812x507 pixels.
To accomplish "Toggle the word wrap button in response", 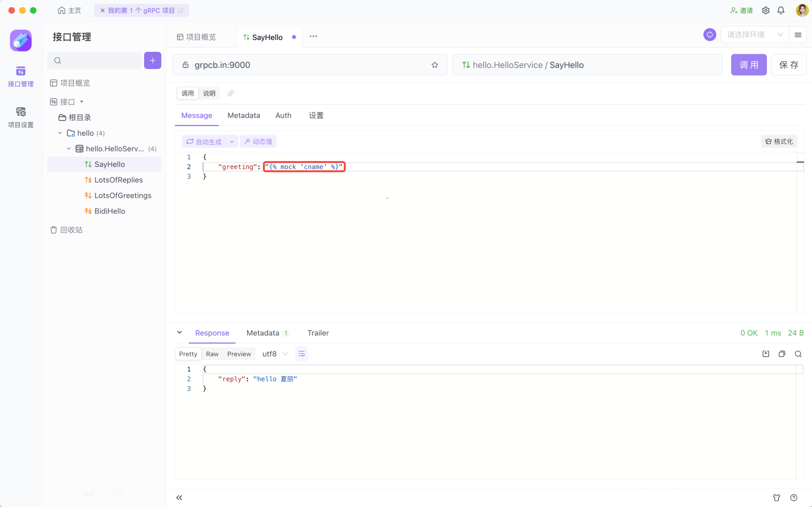I will pyautogui.click(x=301, y=354).
